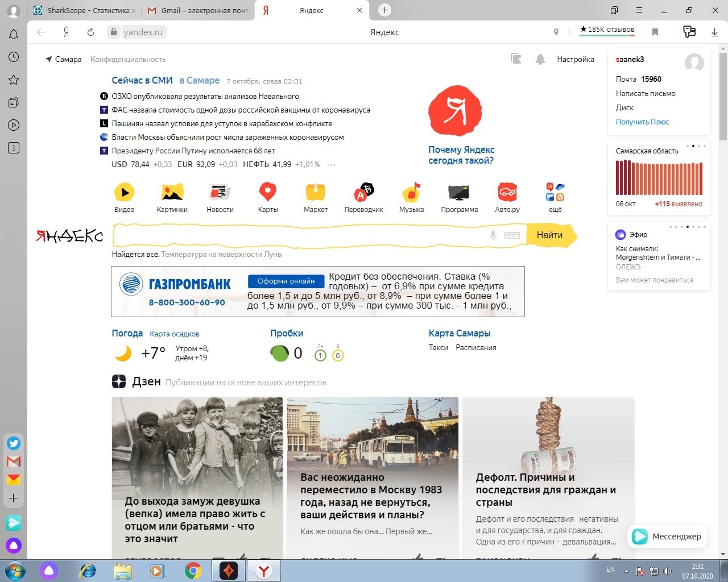
Task: Open the Дзен article about Москву 1983
Action: point(373,477)
